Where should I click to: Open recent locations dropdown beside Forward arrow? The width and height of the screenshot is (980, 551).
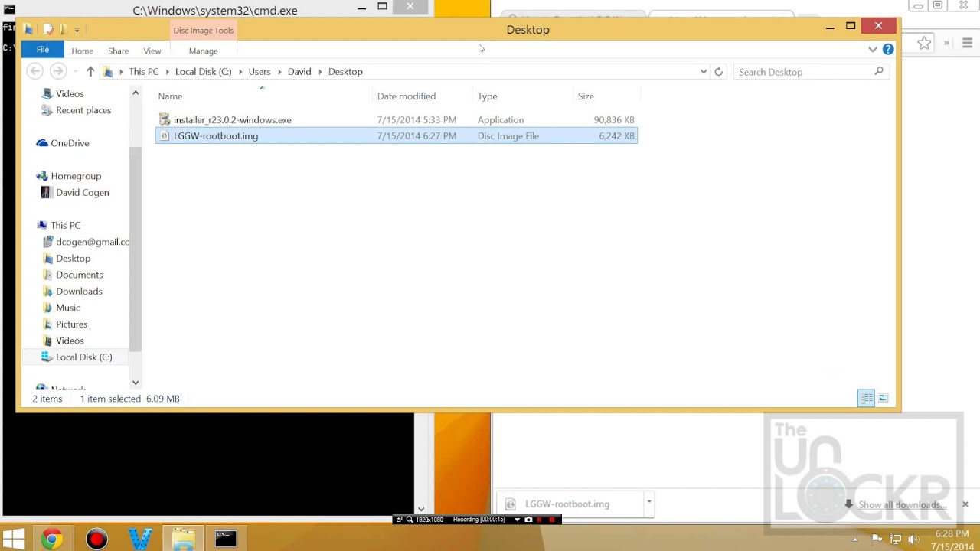pos(75,72)
